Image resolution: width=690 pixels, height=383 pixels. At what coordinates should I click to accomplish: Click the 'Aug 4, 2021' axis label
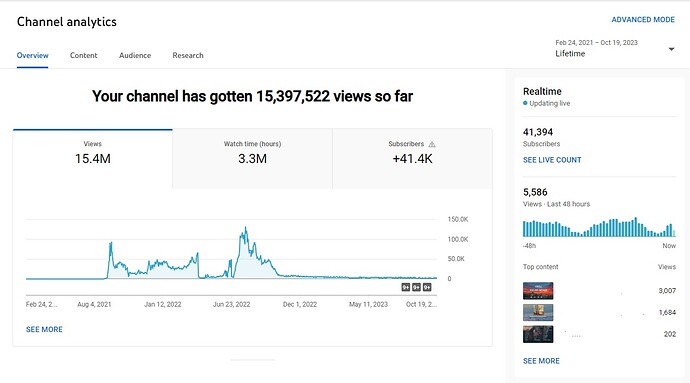[x=94, y=304]
